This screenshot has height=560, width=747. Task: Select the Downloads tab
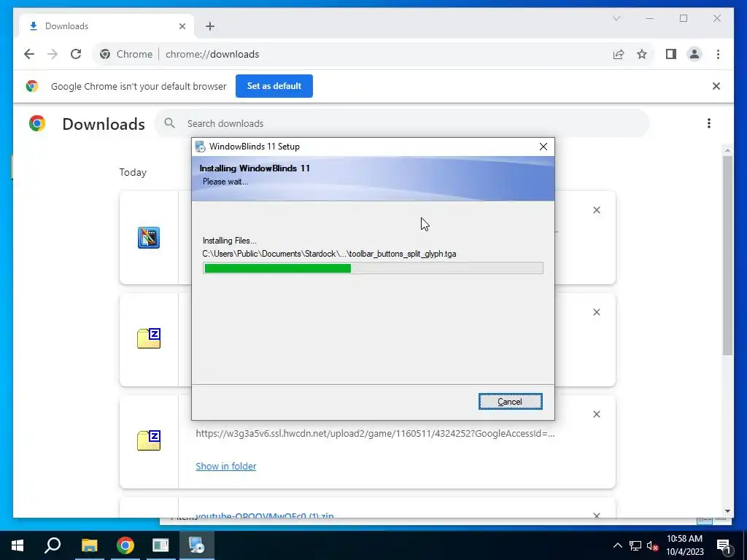(107, 26)
